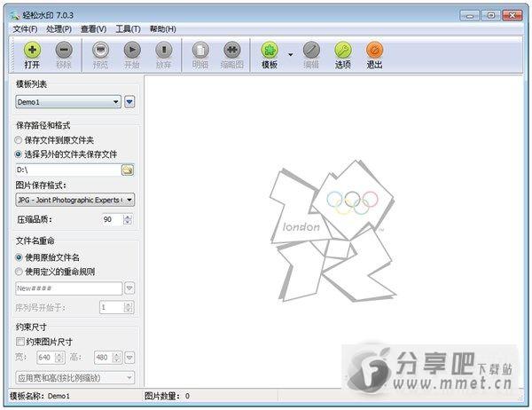
Task: Click the green 打开 (Open) toolbar icon
Action: (32, 51)
